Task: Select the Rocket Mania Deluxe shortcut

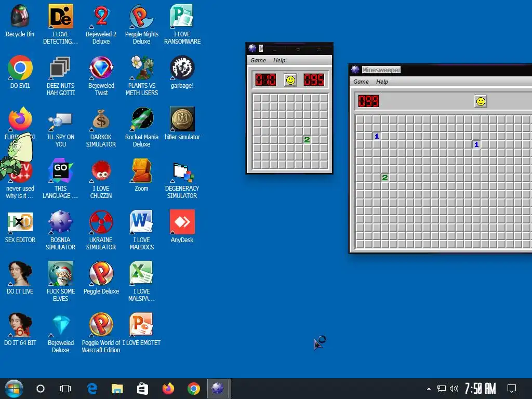Action: click(x=141, y=119)
